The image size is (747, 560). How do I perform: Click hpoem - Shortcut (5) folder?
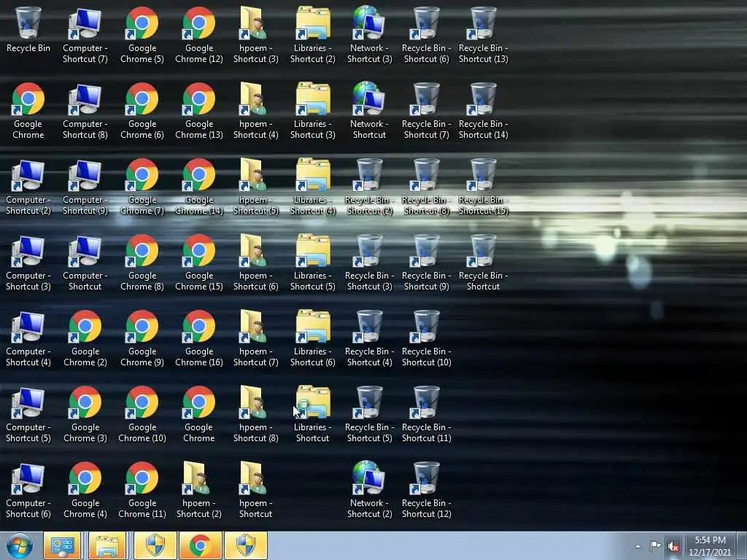(256, 187)
